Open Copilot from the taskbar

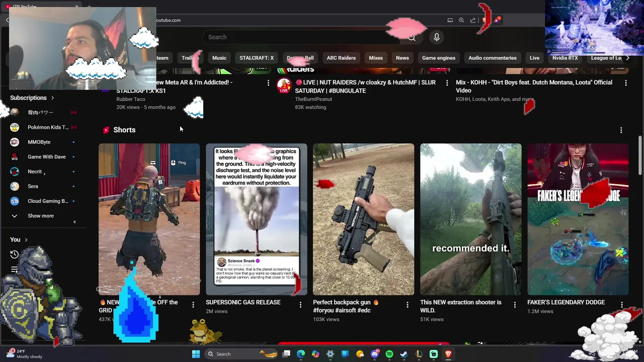tap(315, 354)
